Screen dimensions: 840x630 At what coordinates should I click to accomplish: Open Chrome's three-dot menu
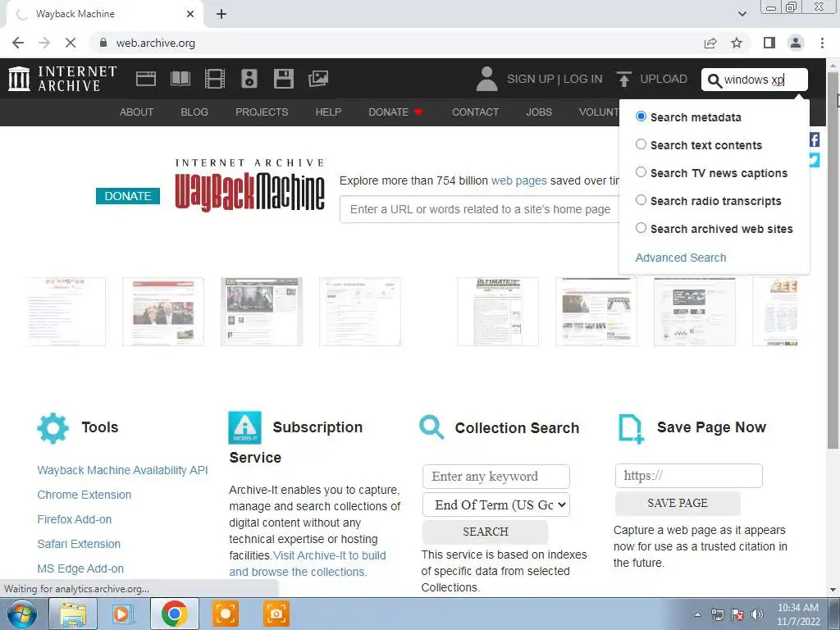click(x=822, y=43)
